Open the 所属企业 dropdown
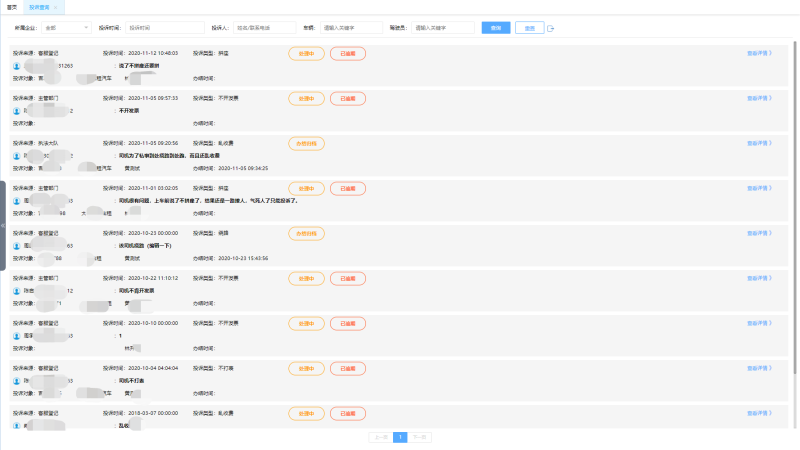This screenshot has height=450, width=800. 67,28
